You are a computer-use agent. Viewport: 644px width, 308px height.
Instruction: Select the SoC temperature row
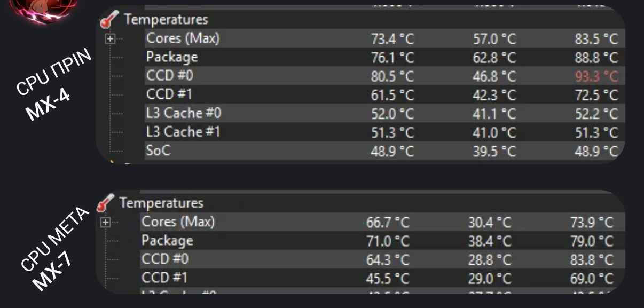[x=384, y=151]
